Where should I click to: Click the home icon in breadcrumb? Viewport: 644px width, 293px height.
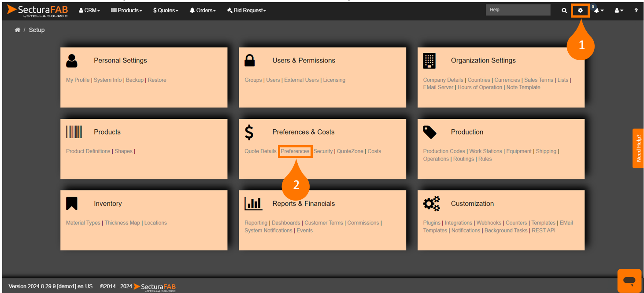point(18,30)
